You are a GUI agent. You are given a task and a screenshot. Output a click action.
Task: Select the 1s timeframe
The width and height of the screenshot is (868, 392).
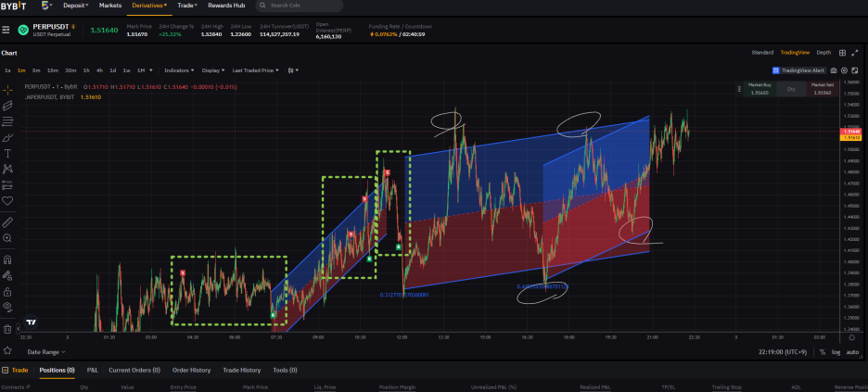pos(7,70)
